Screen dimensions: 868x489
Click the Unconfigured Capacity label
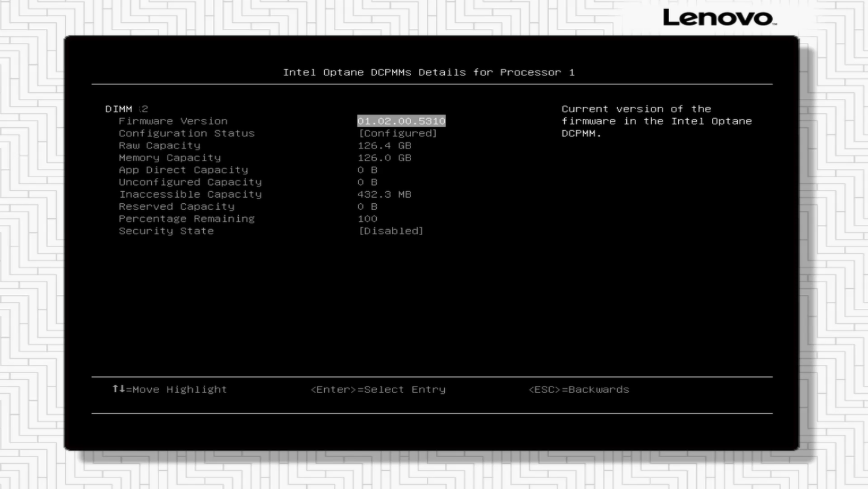point(190,182)
